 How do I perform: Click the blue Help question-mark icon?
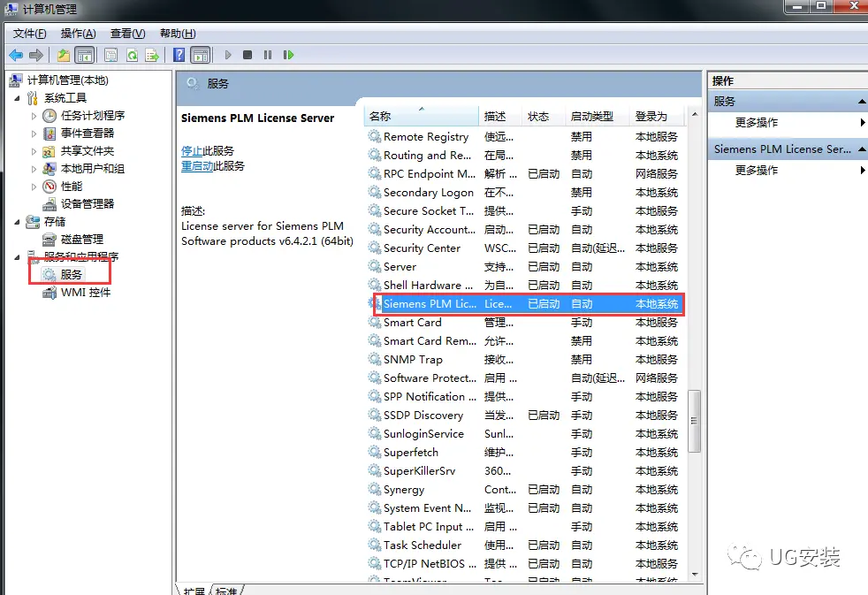coord(179,55)
